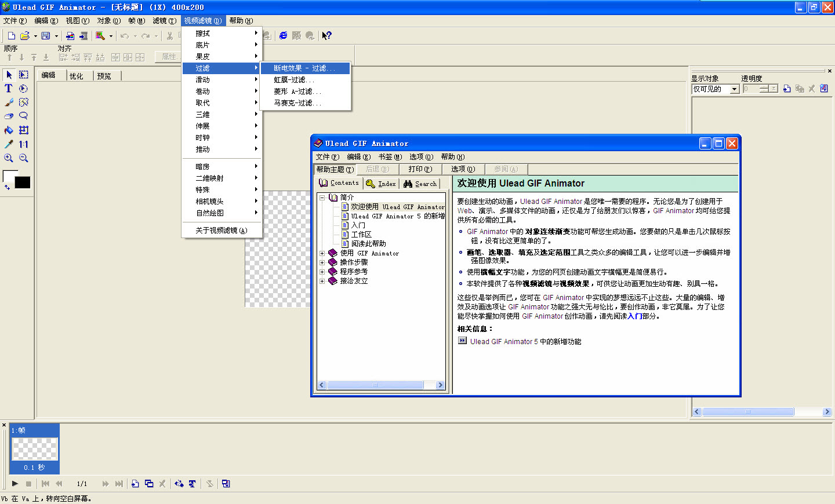The width and height of the screenshot is (835, 504).
Task: Switch to the 优化 tab
Action: tap(77, 75)
